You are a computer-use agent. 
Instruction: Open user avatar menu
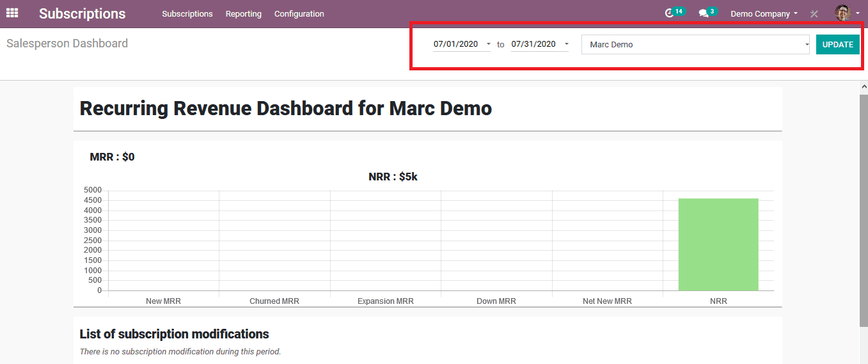843,13
